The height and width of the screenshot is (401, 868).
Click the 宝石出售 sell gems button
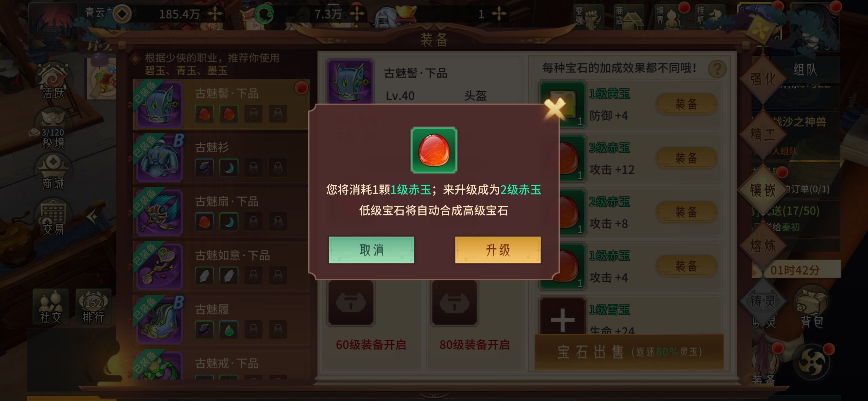coord(629,352)
